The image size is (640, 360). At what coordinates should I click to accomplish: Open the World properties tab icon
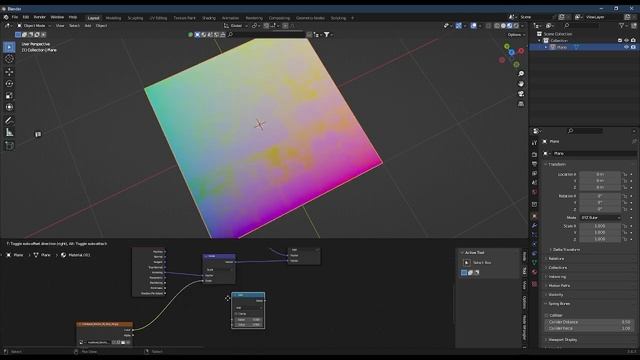pyautogui.click(x=534, y=192)
